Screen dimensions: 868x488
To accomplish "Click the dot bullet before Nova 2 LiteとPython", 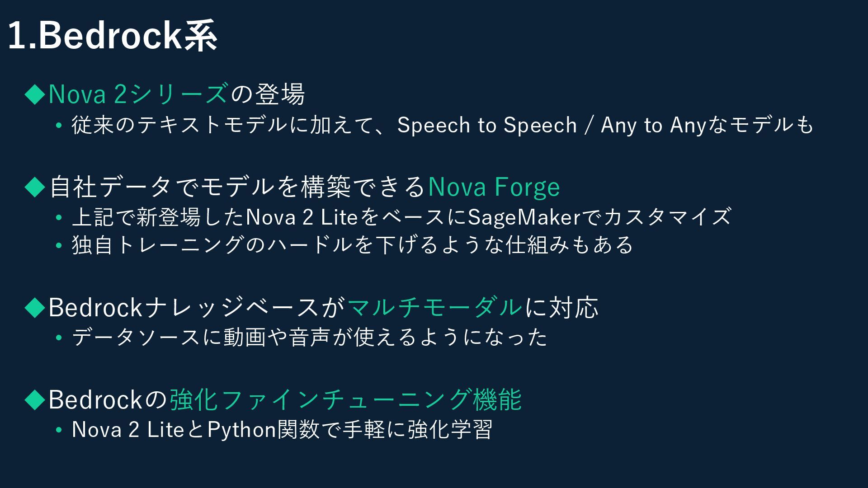I will tap(58, 430).
